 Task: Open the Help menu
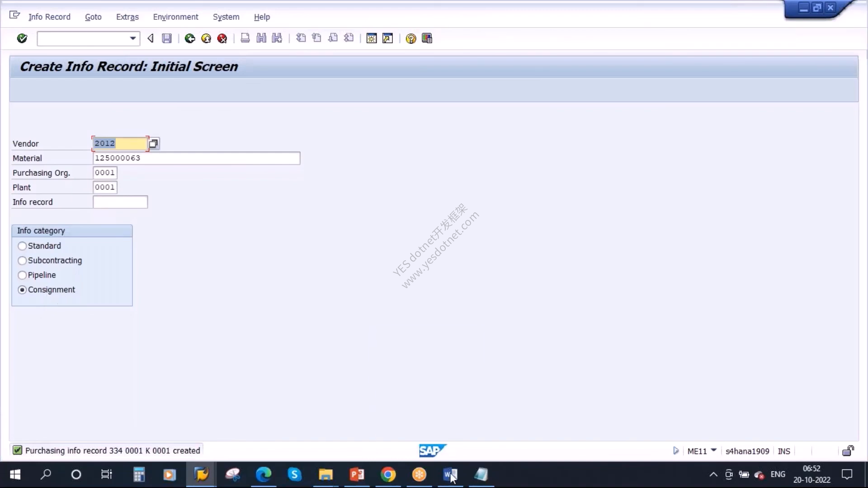coord(262,17)
